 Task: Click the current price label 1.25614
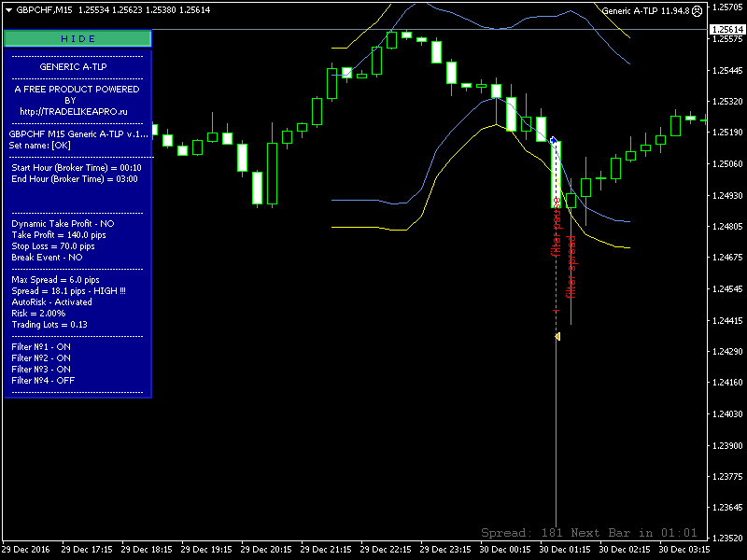click(x=727, y=30)
